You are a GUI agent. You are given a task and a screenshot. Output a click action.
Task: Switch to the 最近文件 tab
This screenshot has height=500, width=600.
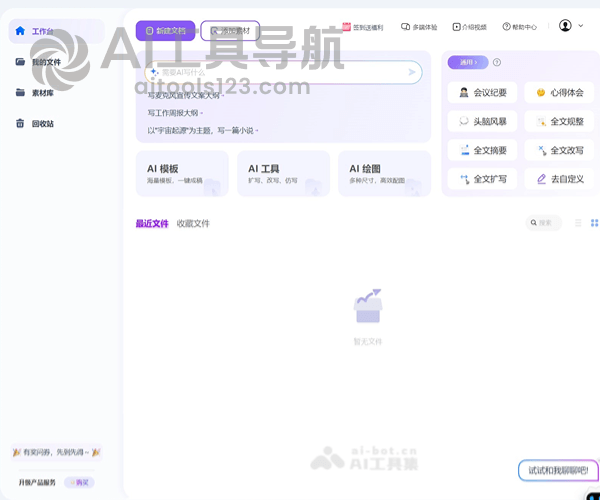coord(152,223)
